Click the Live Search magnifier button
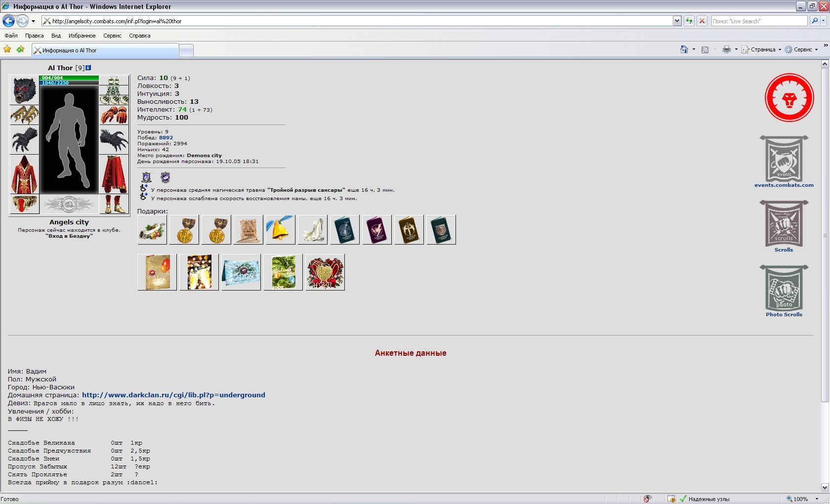830x504 pixels. [815, 21]
